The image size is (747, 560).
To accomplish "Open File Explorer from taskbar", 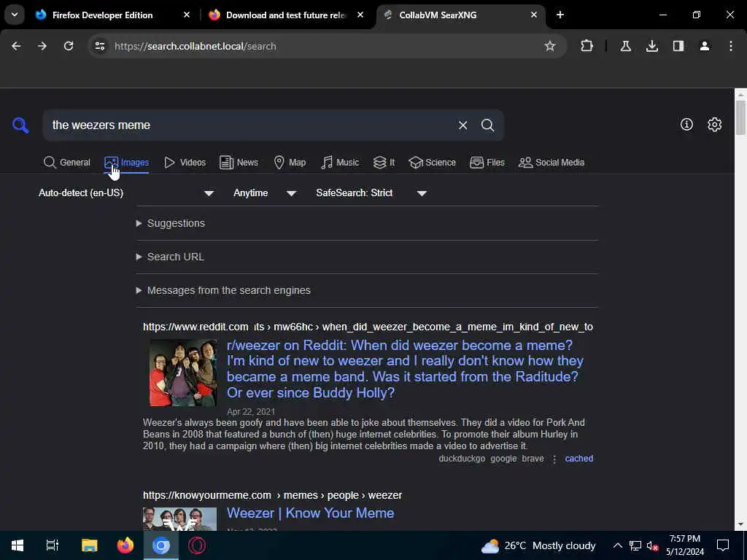I will pyautogui.click(x=89, y=545).
